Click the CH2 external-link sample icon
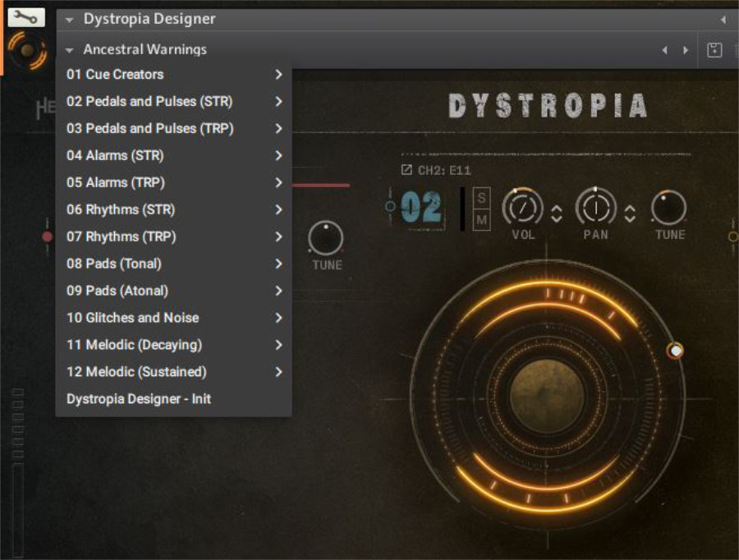739x560 pixels. tap(406, 170)
